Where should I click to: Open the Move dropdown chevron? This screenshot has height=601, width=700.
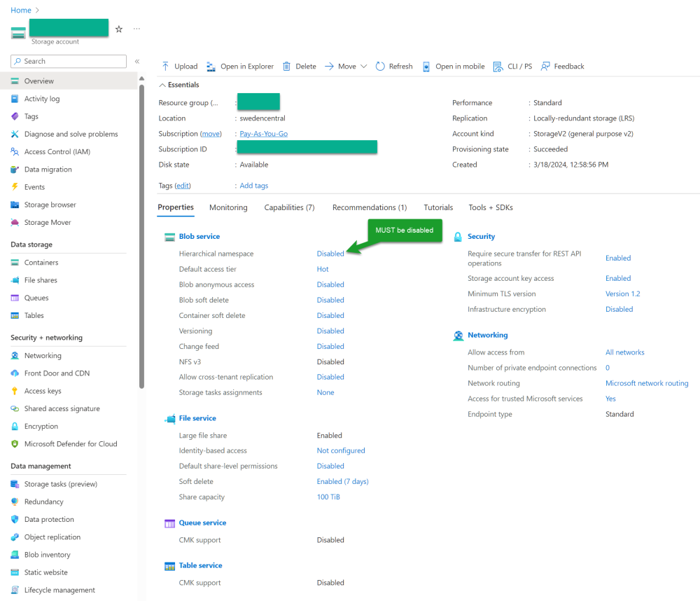click(364, 67)
